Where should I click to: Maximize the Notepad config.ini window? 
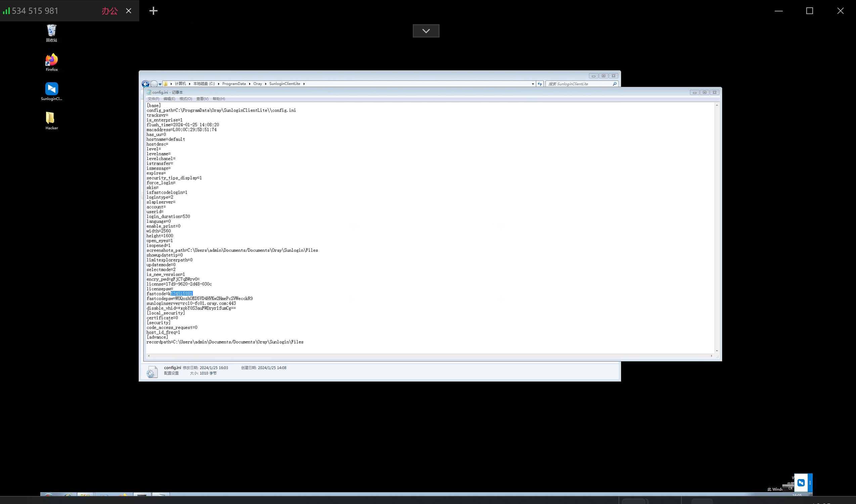[x=705, y=92]
